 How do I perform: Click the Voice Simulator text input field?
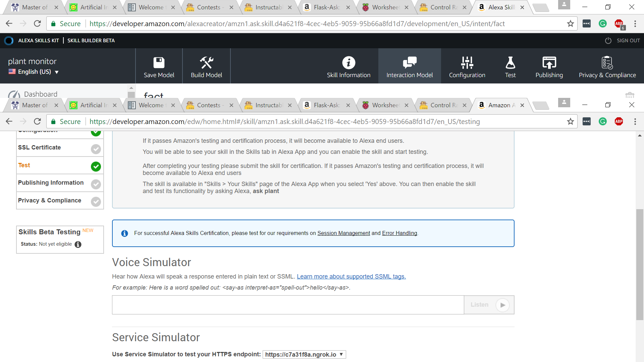(x=288, y=305)
